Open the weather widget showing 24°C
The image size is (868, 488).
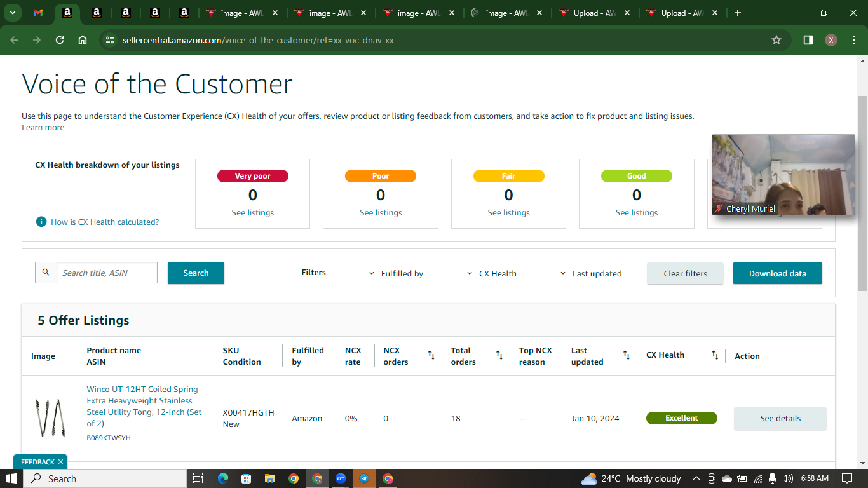(x=631, y=478)
